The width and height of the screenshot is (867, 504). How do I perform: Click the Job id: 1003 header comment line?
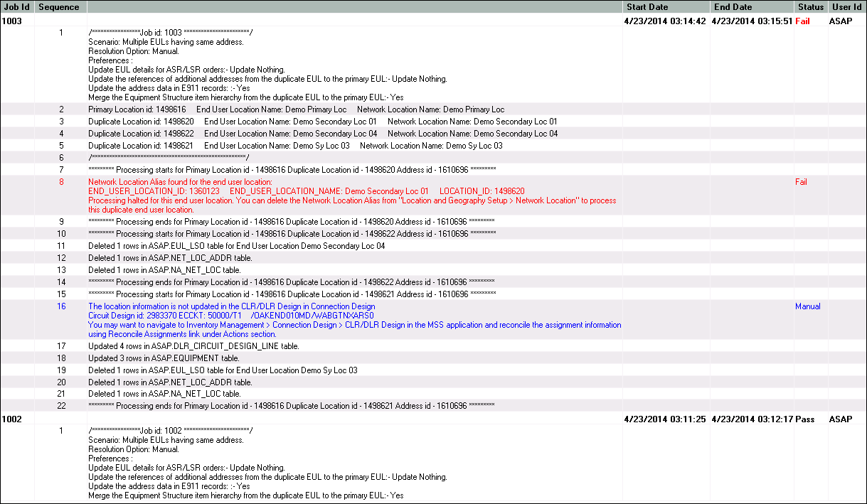[x=170, y=33]
